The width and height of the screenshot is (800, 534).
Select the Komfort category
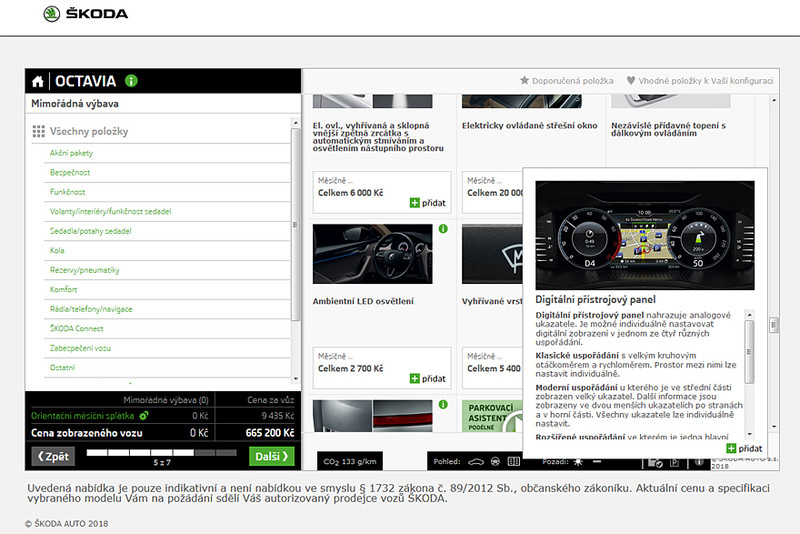click(x=63, y=289)
